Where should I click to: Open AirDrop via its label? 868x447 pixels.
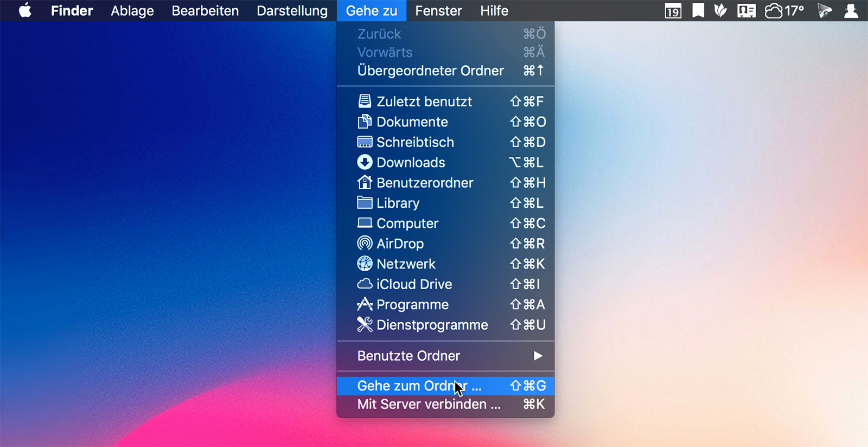point(400,244)
